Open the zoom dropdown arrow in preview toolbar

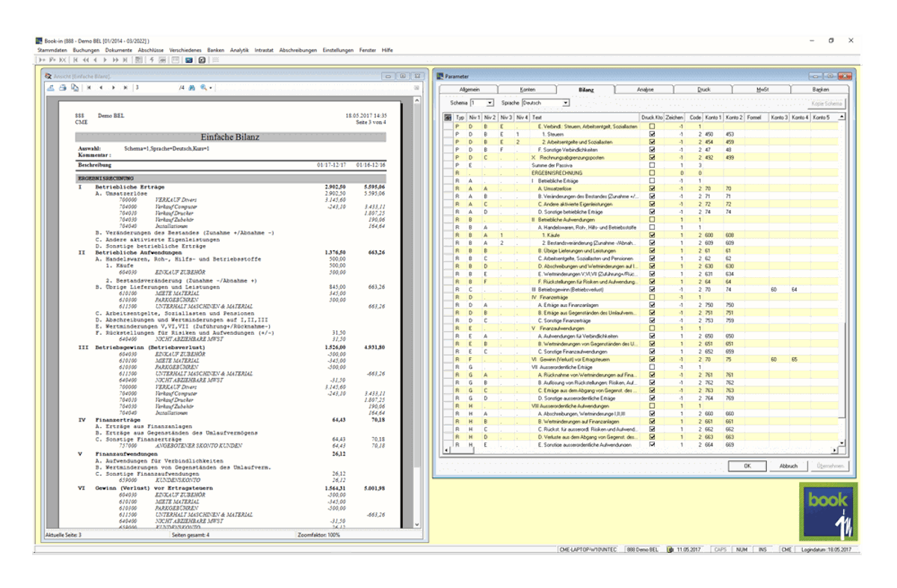coord(211,88)
